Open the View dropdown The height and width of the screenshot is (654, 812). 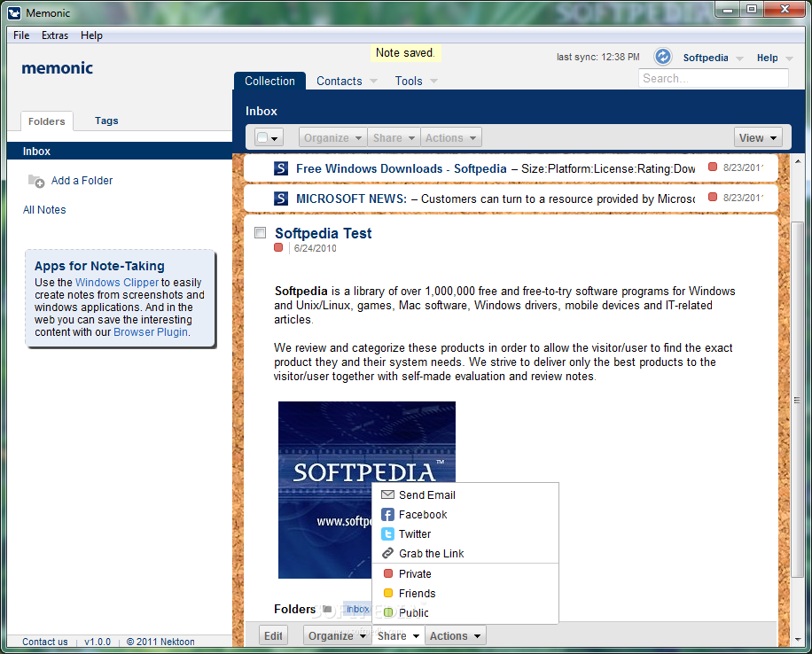(x=758, y=137)
